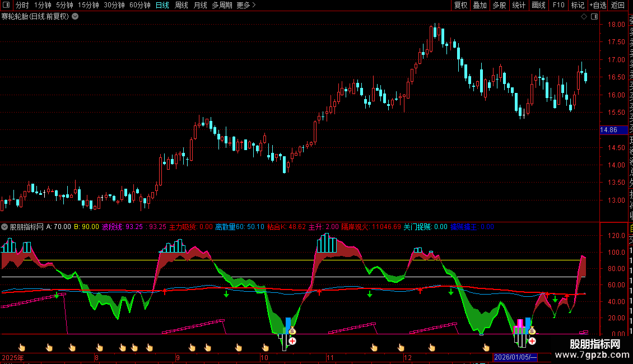Click the 统计 statistics button
Viewport: 633px width, 364px height.
pos(519,5)
